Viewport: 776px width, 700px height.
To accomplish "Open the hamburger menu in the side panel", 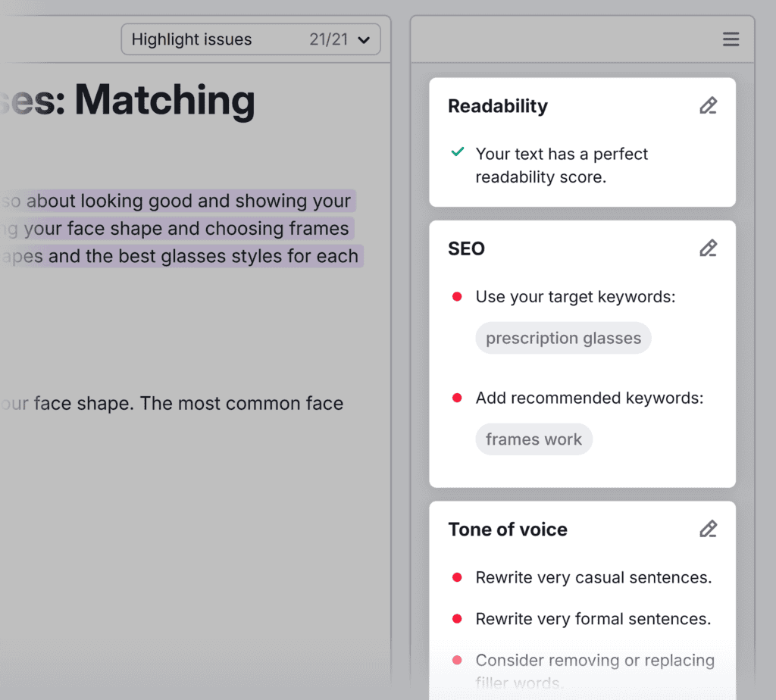I will pos(731,39).
